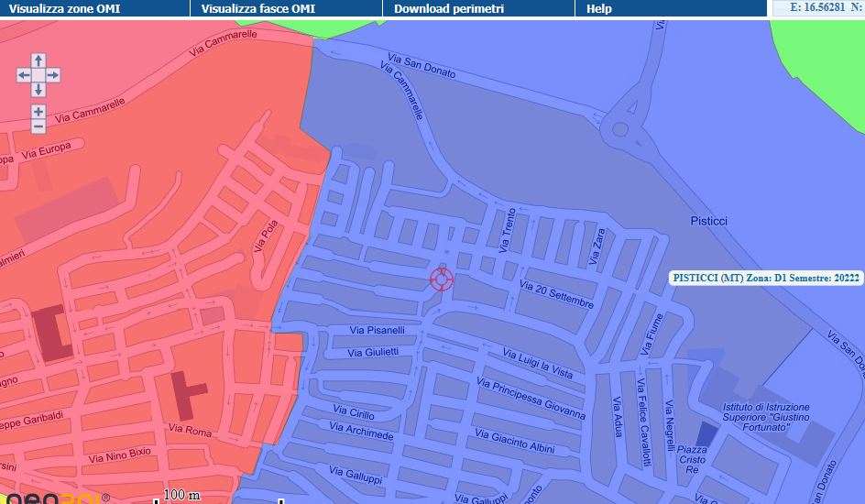This screenshot has width=865, height=504.
Task: Open the Visualizza zone OMI menu
Action: click(x=64, y=8)
